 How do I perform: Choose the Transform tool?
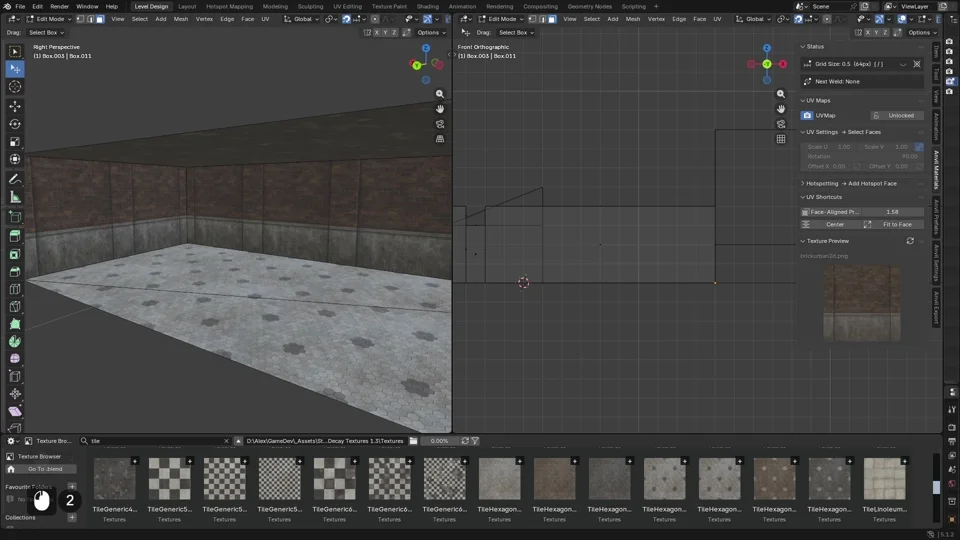click(15, 159)
